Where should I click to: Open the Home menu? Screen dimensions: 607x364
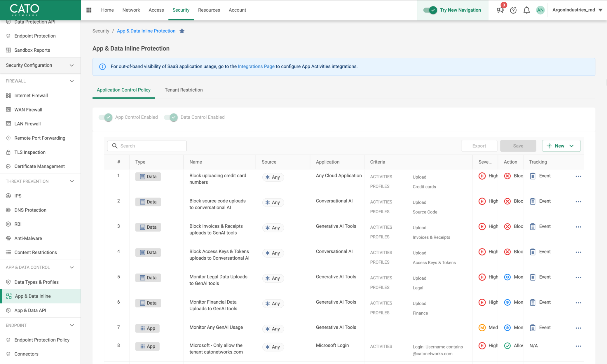(x=107, y=10)
